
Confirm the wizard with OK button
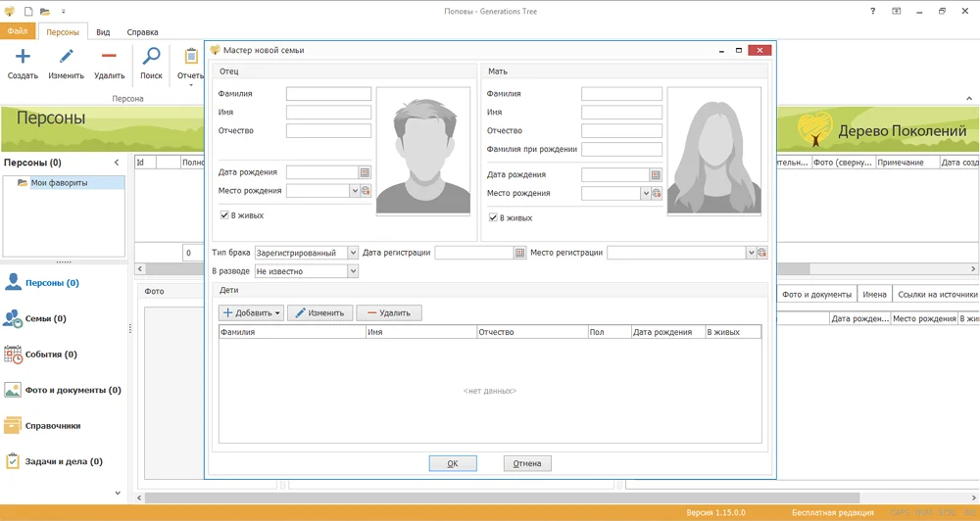tap(453, 463)
